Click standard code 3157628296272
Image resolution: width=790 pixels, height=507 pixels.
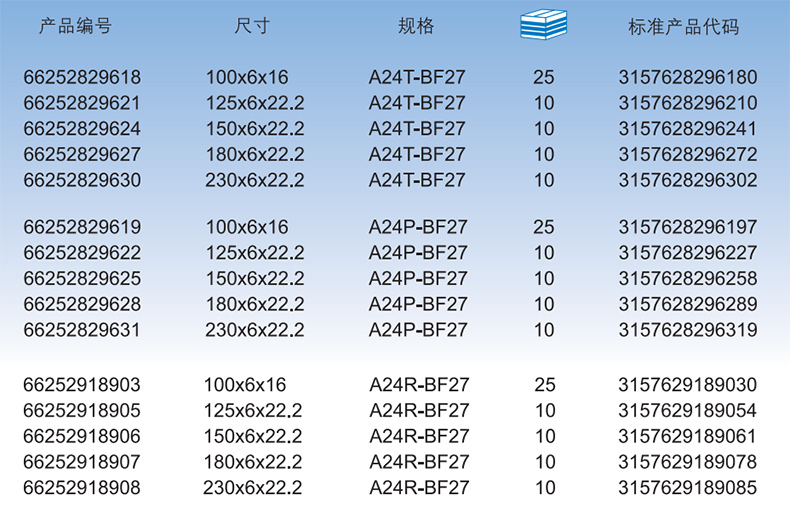point(688,155)
